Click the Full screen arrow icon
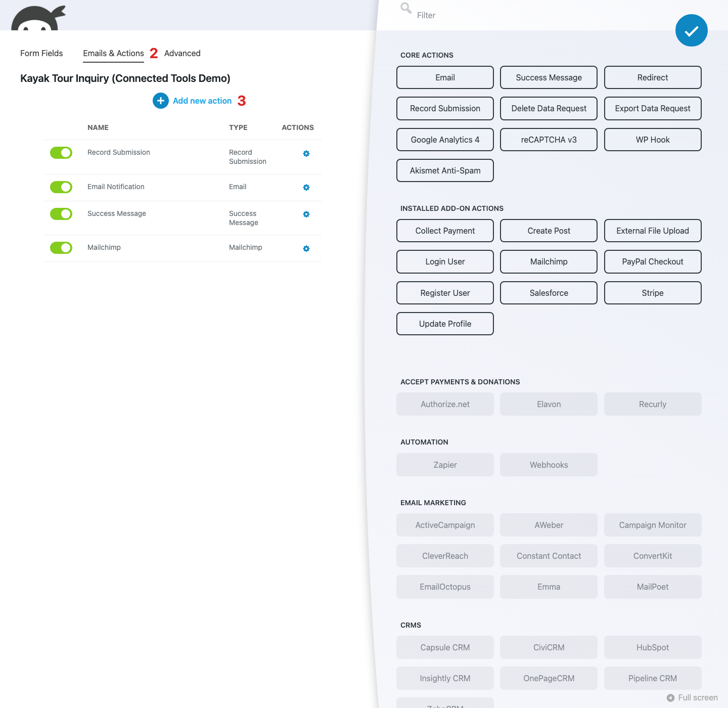728x708 pixels. pyautogui.click(x=670, y=698)
